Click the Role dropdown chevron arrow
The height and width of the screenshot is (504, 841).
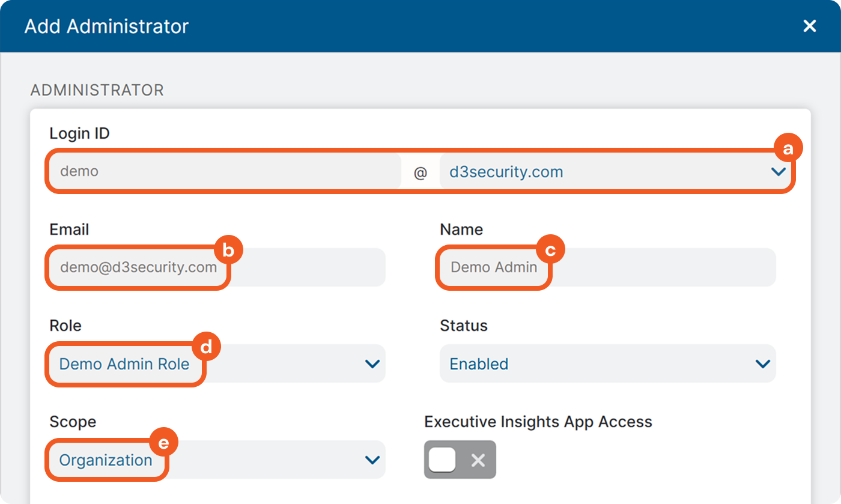coord(372,364)
